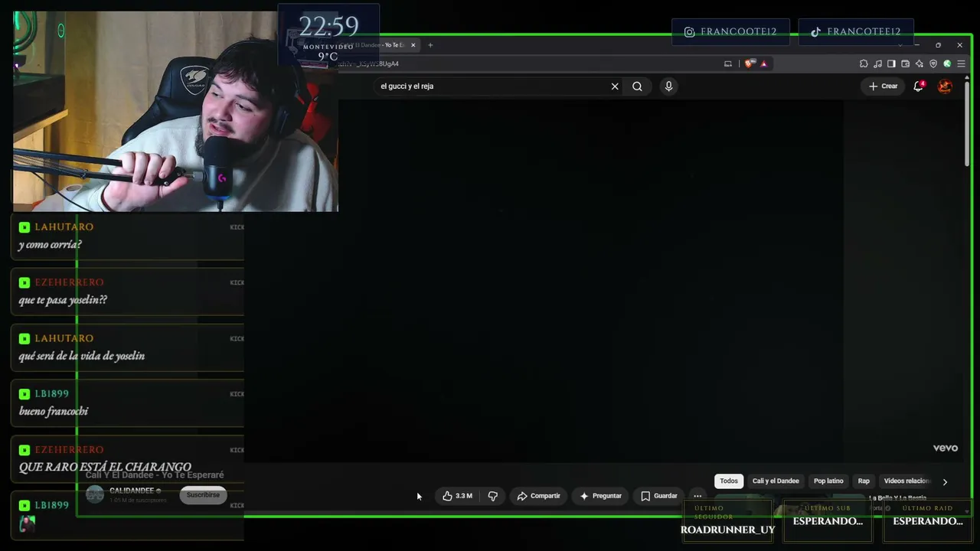Click the Instagram FRANCOOTE12 overlay label
980x551 pixels.
click(730, 32)
